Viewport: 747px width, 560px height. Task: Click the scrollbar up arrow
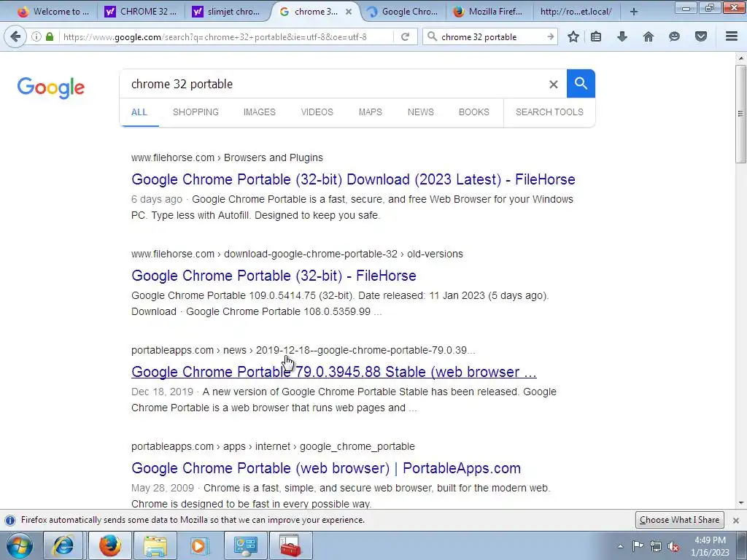(x=741, y=58)
